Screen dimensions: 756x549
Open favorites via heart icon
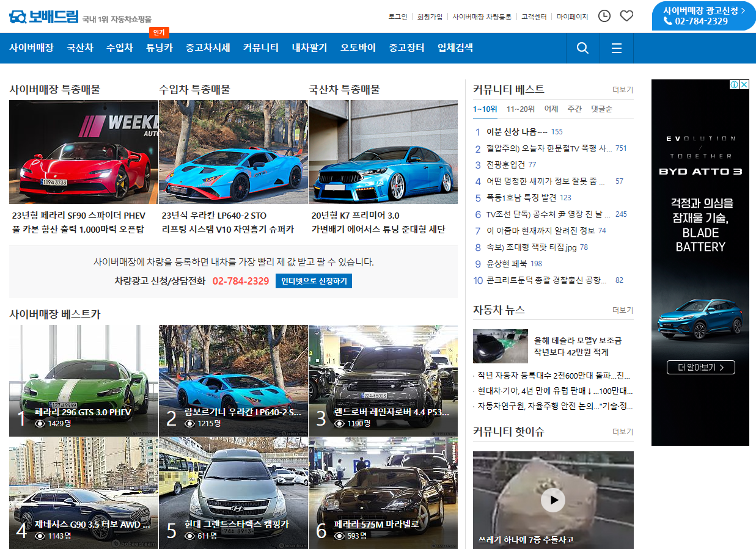[626, 16]
